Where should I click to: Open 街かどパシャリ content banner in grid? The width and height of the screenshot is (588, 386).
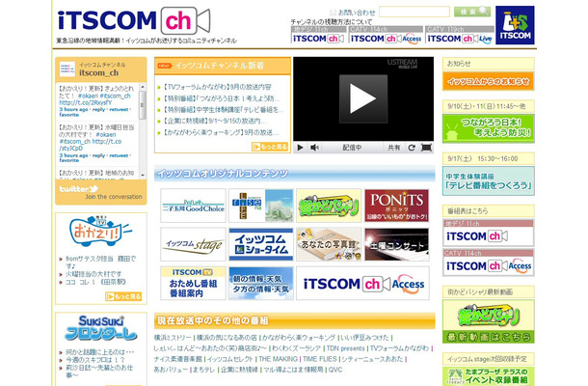(329, 206)
